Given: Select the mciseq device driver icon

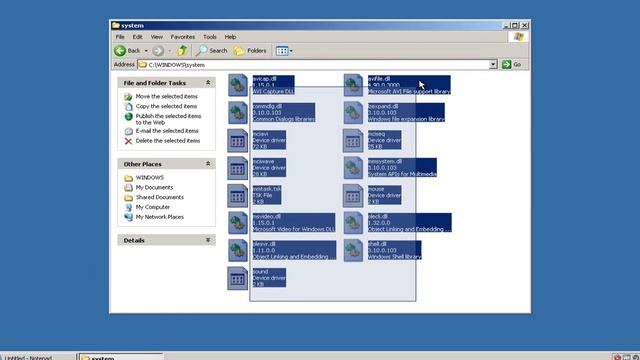Looking at the screenshot, I should [x=353, y=140].
